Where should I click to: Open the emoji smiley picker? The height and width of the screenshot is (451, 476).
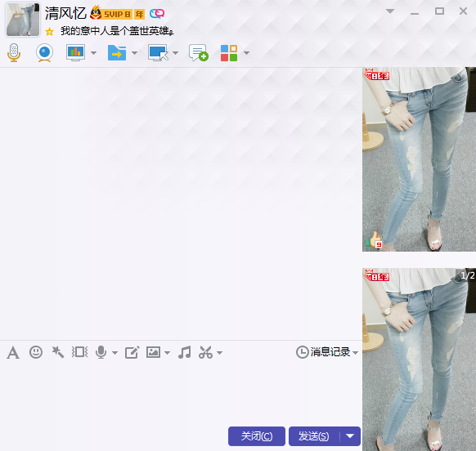coord(36,352)
